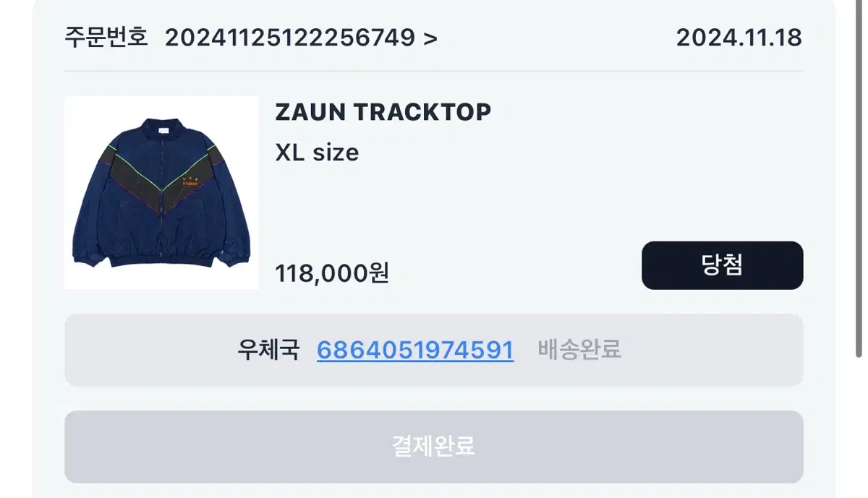The image size is (868, 498).
Task: Open tracking number 6864051974591 link
Action: point(415,350)
